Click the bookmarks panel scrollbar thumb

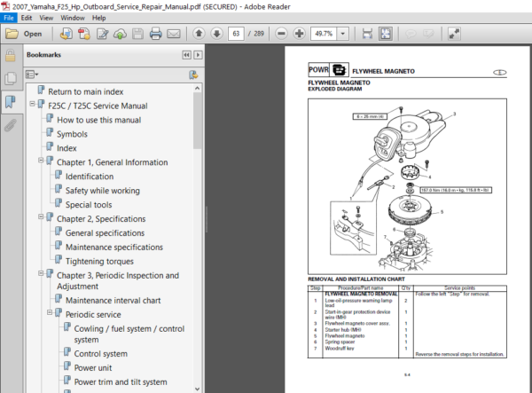coord(198,121)
